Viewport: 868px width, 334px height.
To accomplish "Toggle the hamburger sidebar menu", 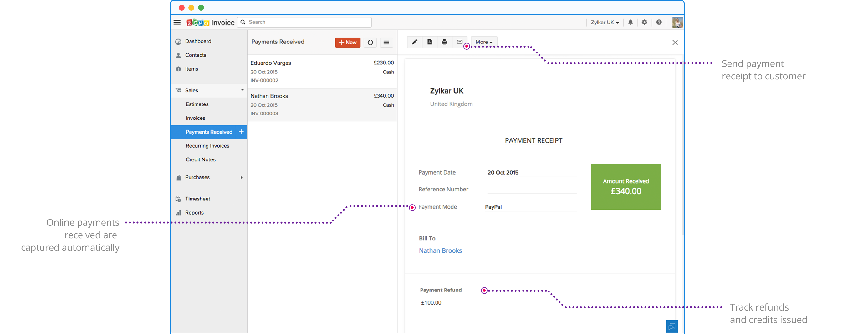I will (x=177, y=22).
